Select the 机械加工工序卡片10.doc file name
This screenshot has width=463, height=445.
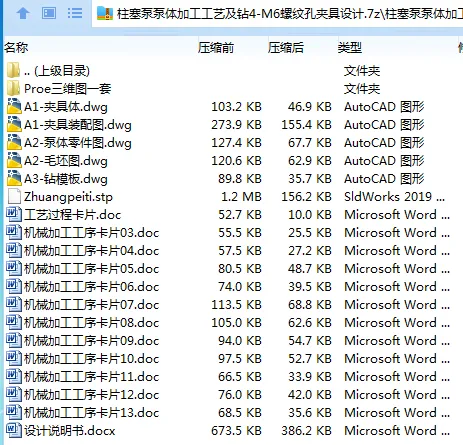91,359
